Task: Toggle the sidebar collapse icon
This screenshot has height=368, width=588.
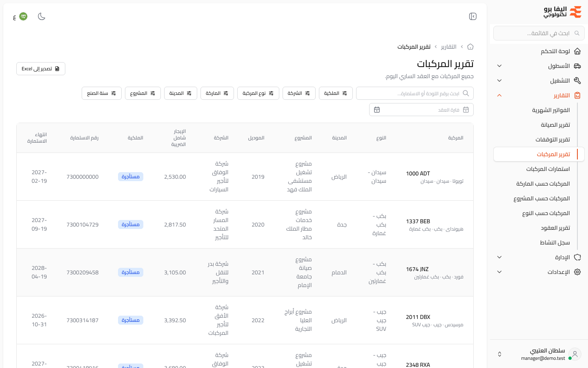Action: point(473,16)
